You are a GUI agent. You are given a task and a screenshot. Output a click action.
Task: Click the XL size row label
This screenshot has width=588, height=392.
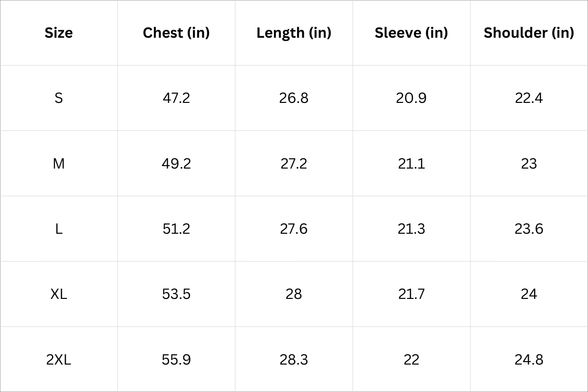point(59,294)
